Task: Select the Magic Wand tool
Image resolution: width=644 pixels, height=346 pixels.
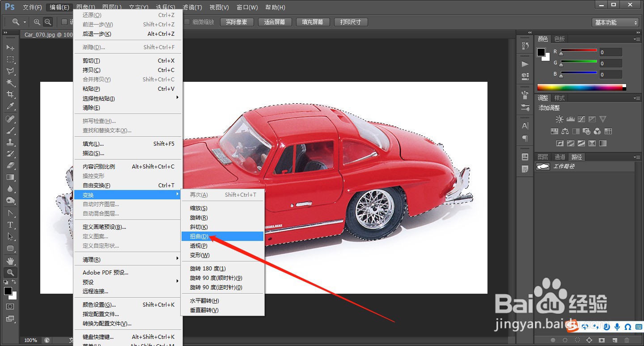Action: point(10,83)
